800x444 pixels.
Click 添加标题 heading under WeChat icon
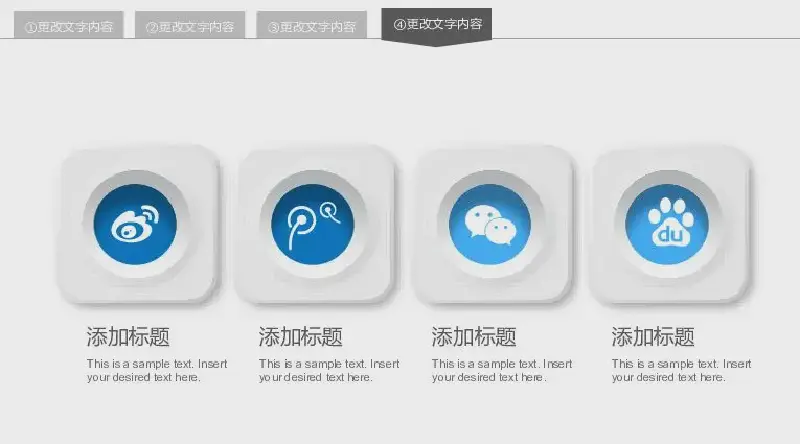click(x=473, y=337)
